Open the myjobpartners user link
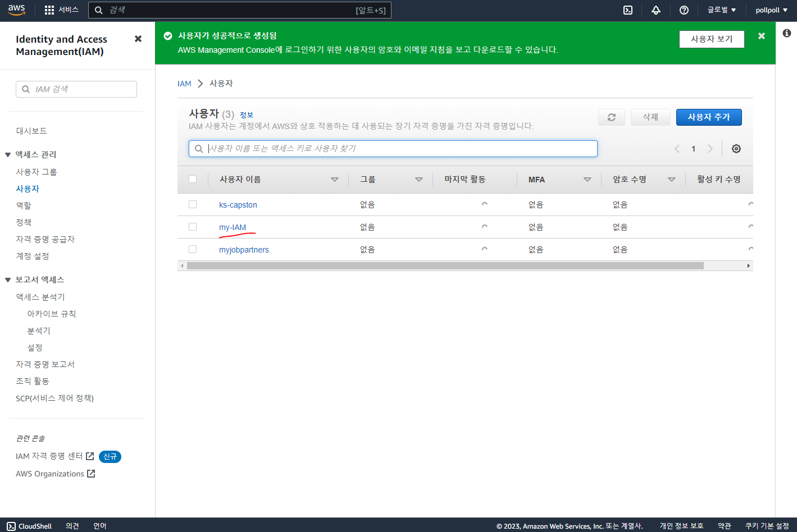Viewport: 797px width, 532px height. [x=244, y=250]
